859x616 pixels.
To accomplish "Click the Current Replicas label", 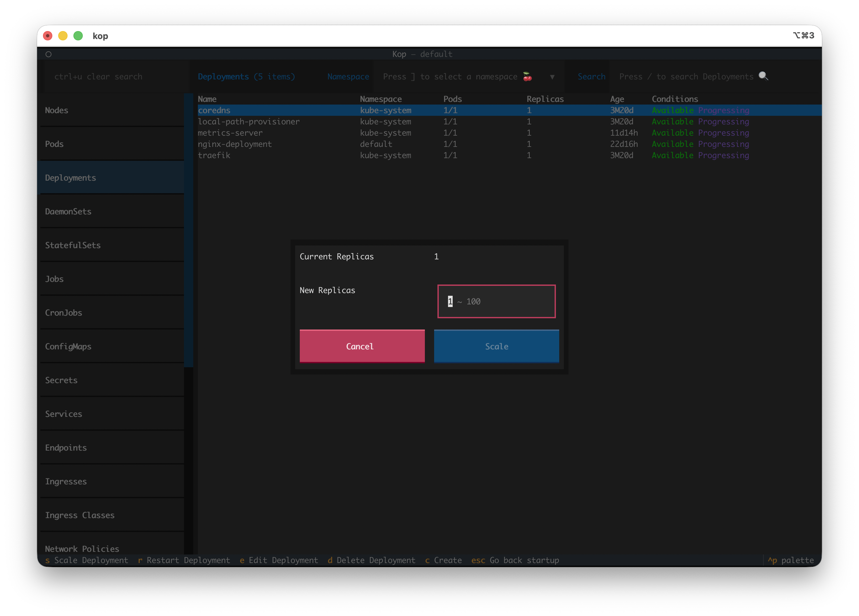I will click(x=336, y=256).
